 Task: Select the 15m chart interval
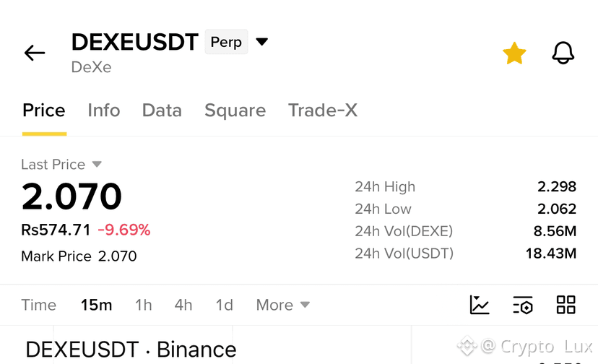[97, 305]
